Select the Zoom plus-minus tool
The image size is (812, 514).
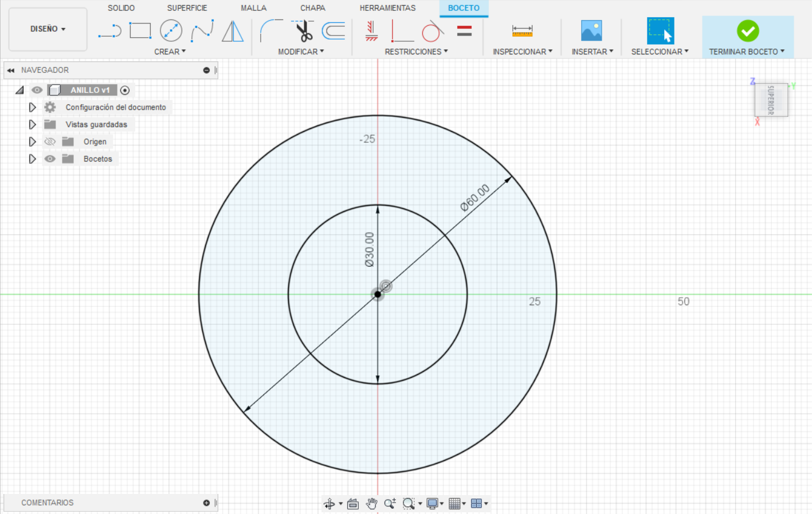(390, 504)
